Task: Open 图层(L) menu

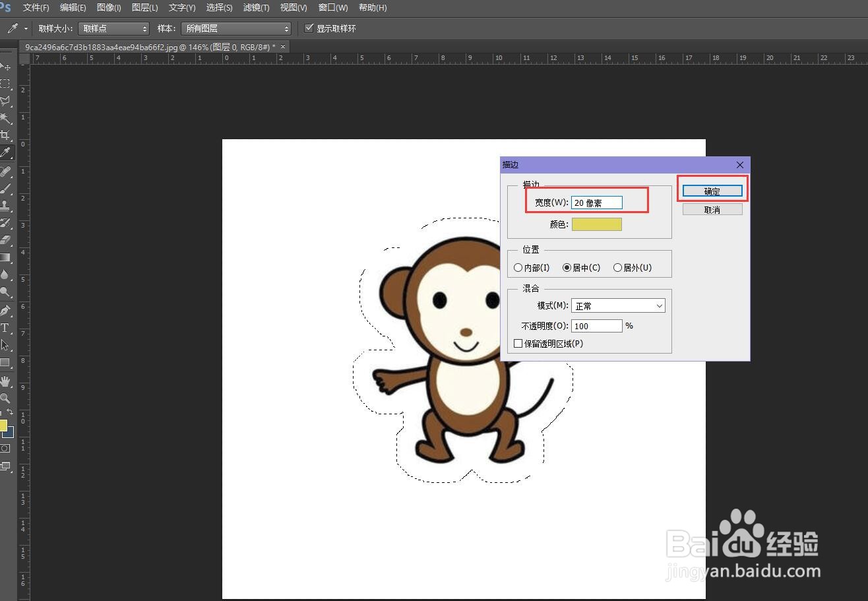Action: (x=145, y=8)
